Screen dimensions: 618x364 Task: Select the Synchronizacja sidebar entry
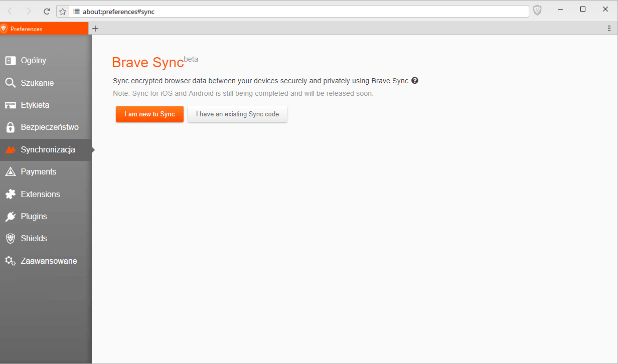point(46,149)
